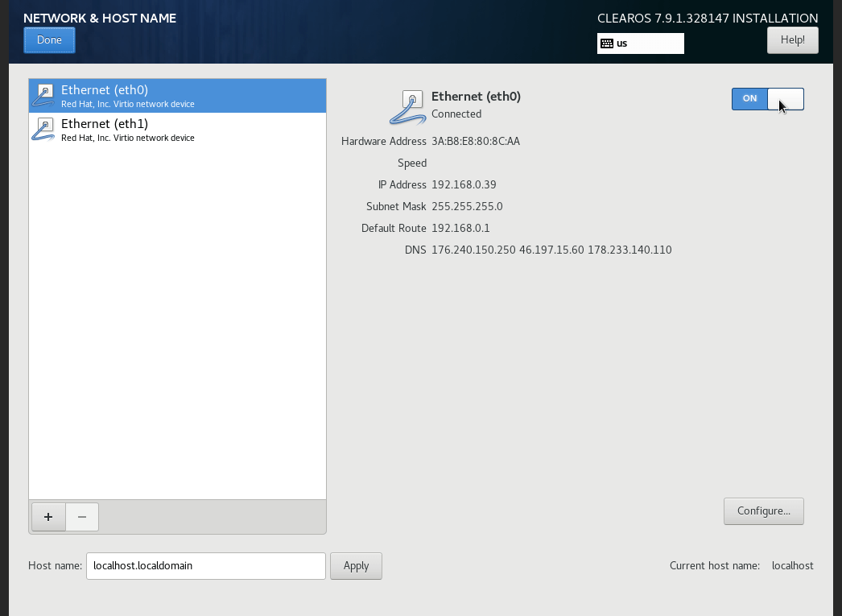Open the Configure dialog for eth0
The height and width of the screenshot is (616, 842).
pos(763,511)
